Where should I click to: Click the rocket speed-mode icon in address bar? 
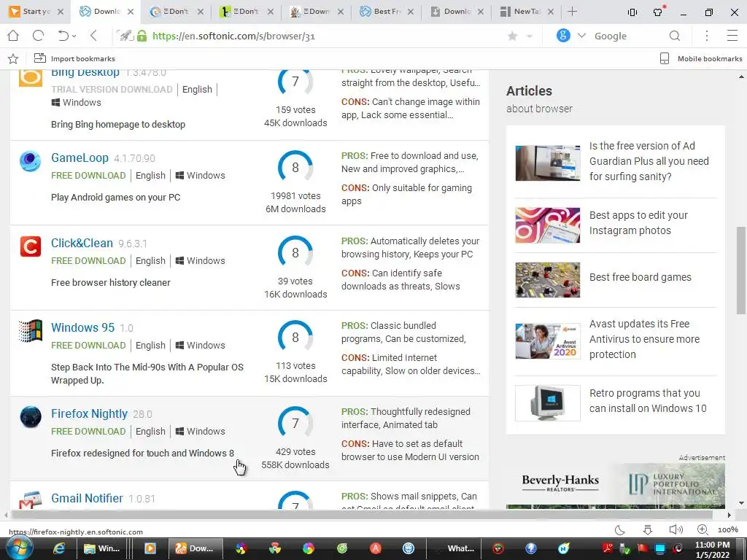pyautogui.click(x=125, y=36)
